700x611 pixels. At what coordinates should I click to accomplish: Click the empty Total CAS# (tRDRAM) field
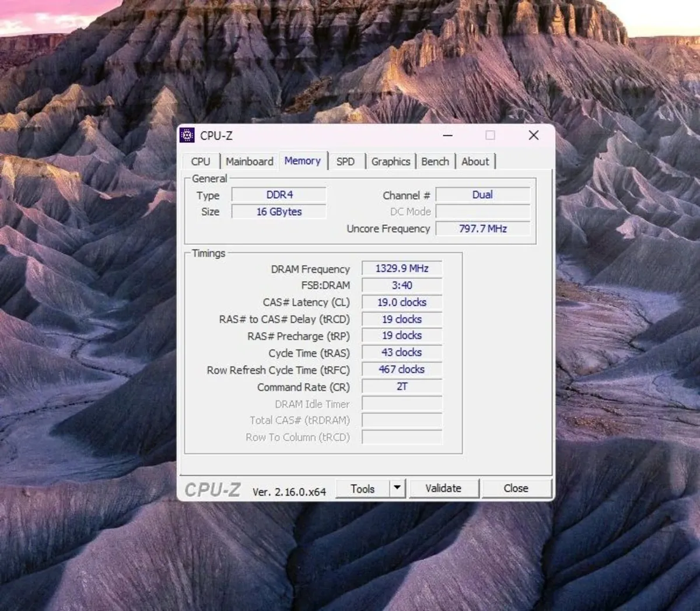[x=402, y=420]
